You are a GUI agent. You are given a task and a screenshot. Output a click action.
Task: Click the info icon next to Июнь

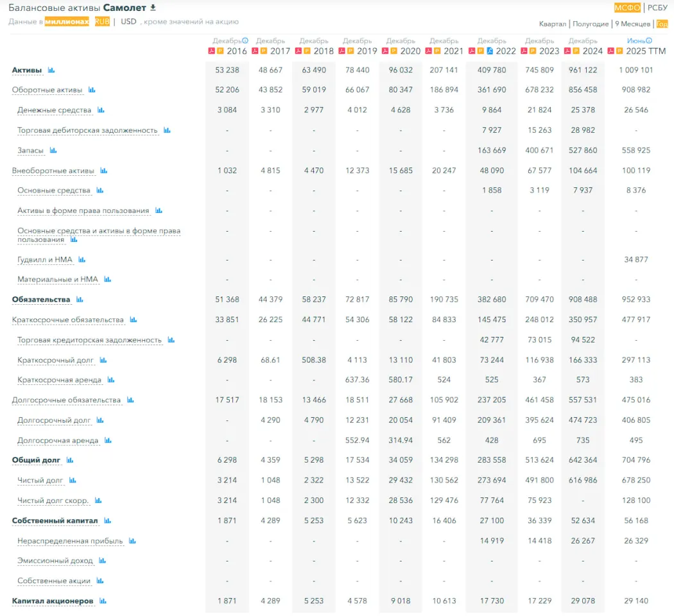coord(649,40)
